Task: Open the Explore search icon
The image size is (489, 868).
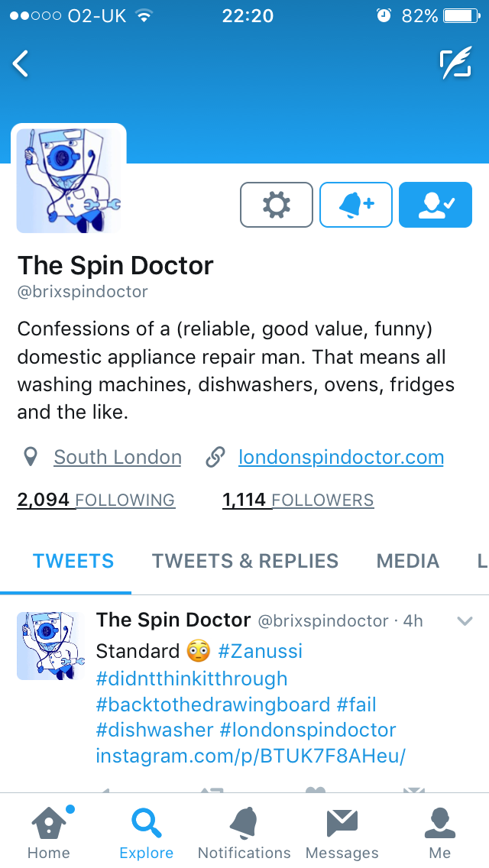Action: point(147,831)
